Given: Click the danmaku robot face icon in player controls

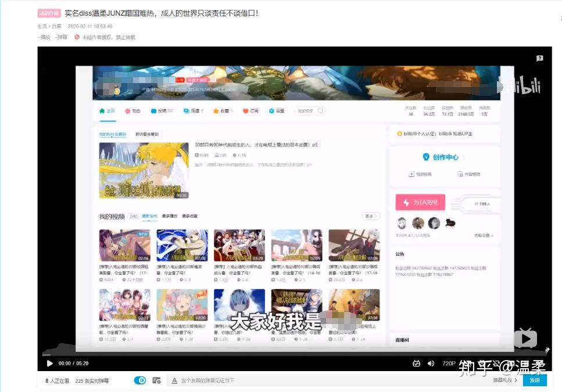Looking at the screenshot, I should coord(416,364).
